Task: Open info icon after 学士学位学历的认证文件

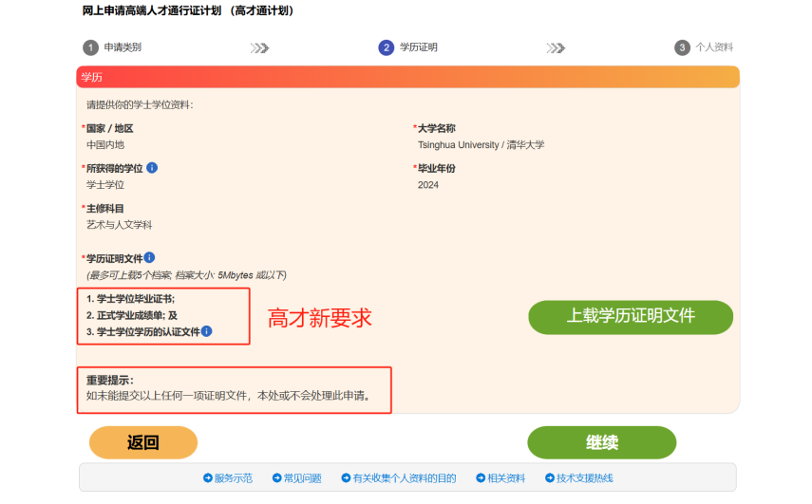Action: point(207,331)
